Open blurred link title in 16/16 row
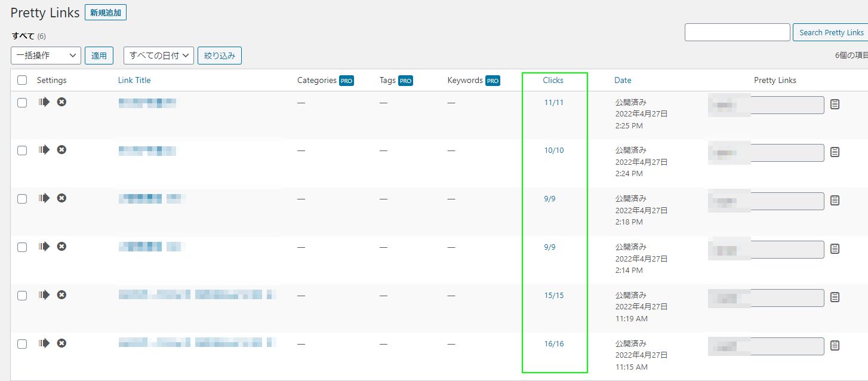 [197, 343]
